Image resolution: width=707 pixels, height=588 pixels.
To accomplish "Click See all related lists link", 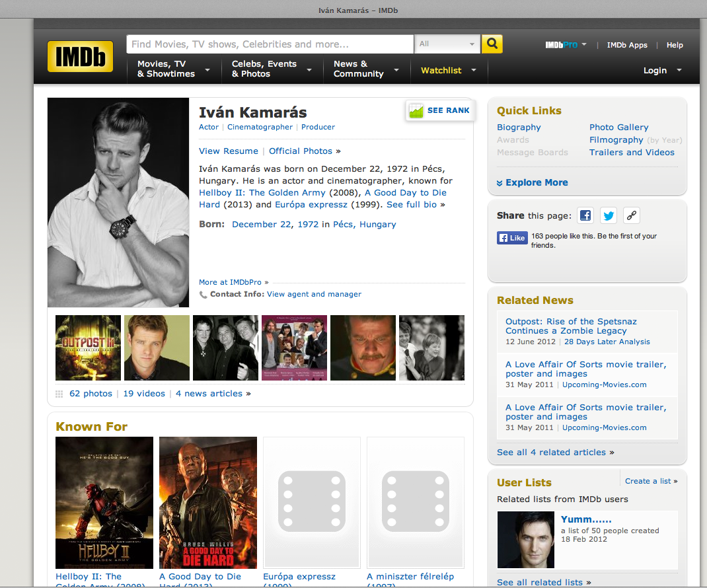I will click(540, 582).
